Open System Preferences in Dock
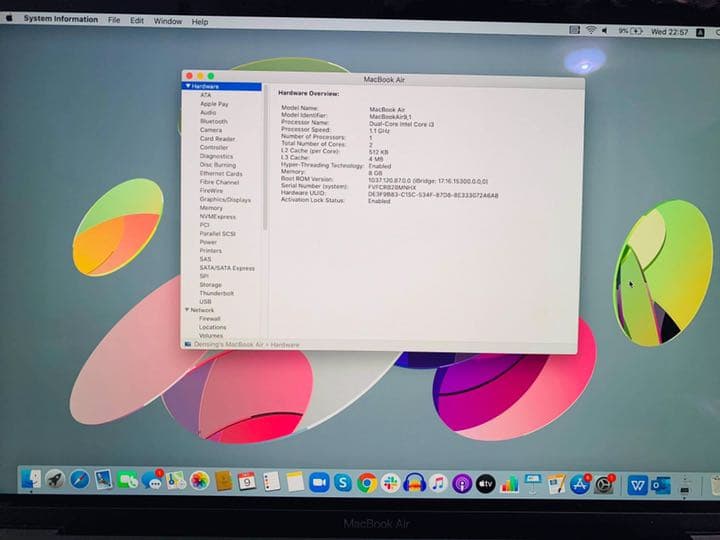Viewport: 720px width, 540px height. (x=604, y=485)
